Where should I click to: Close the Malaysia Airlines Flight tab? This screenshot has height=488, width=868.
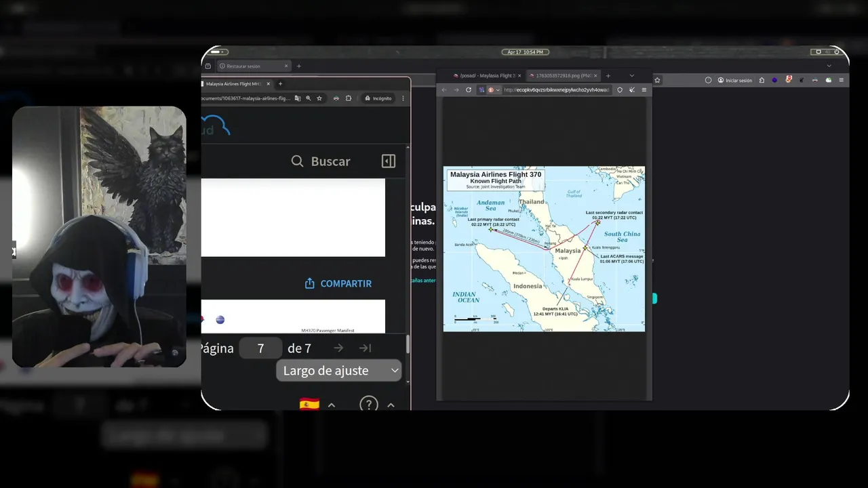pos(268,84)
